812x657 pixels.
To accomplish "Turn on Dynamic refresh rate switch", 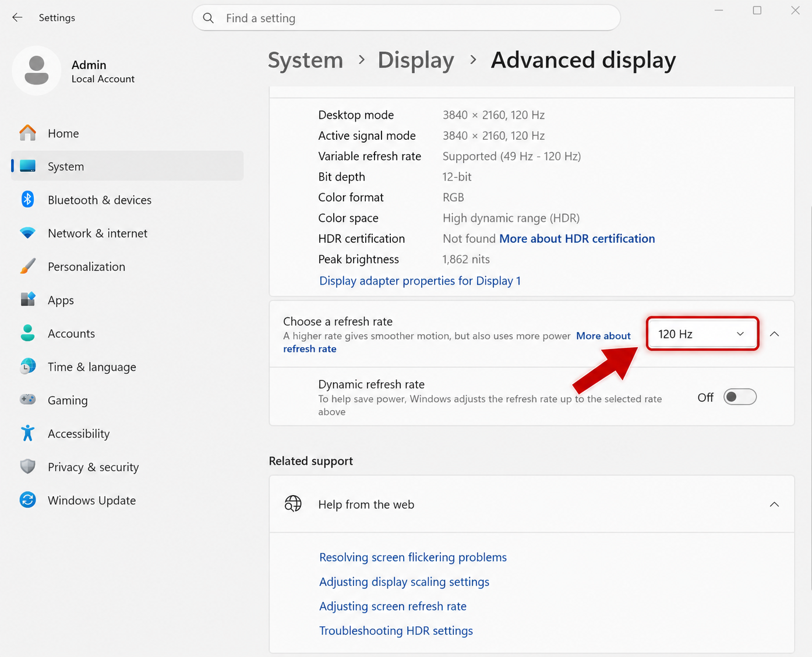I will pos(740,397).
